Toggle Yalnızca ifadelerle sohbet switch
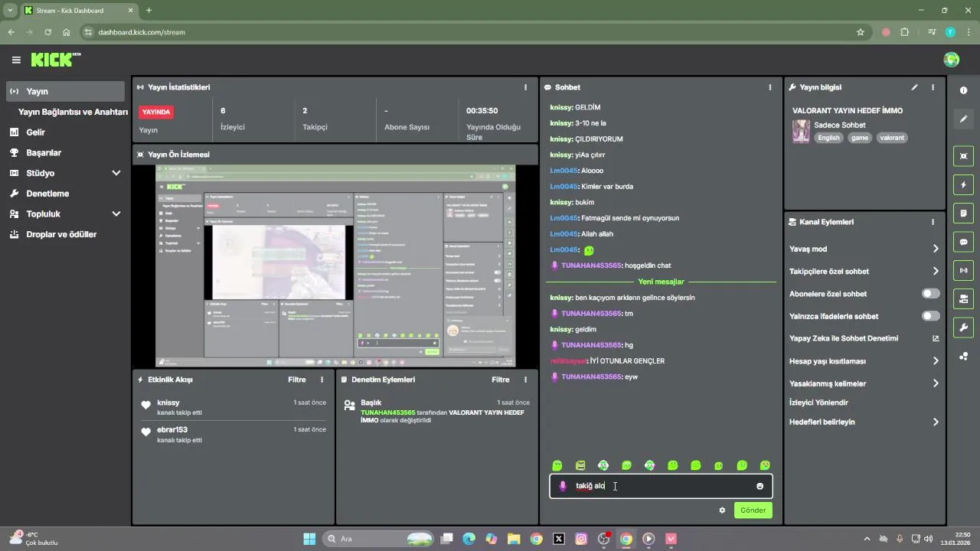The height and width of the screenshot is (551, 980). [x=930, y=316]
